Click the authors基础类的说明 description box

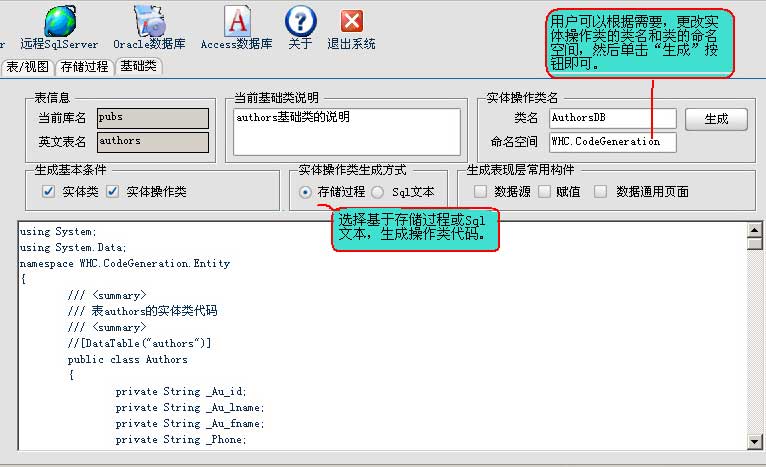346,132
